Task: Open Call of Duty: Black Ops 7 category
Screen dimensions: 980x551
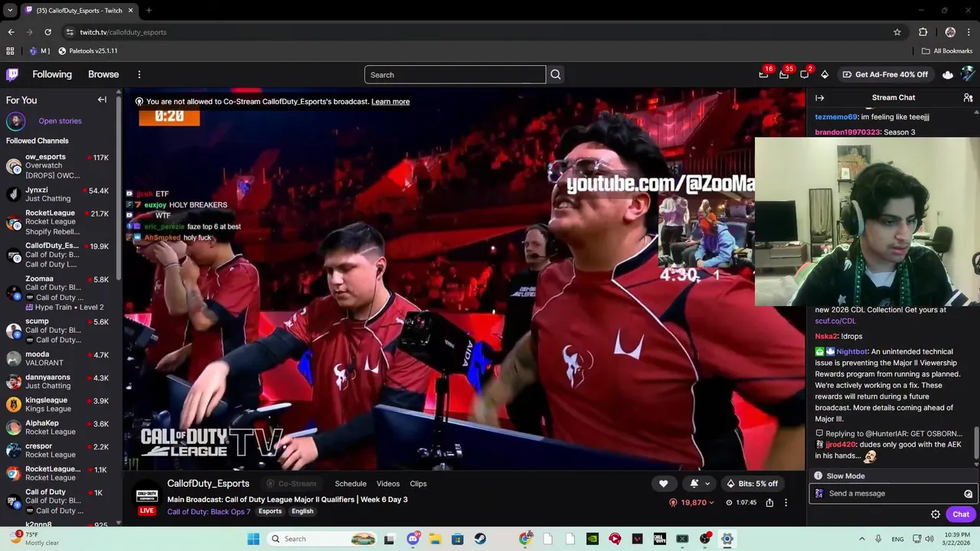Action: (209, 511)
